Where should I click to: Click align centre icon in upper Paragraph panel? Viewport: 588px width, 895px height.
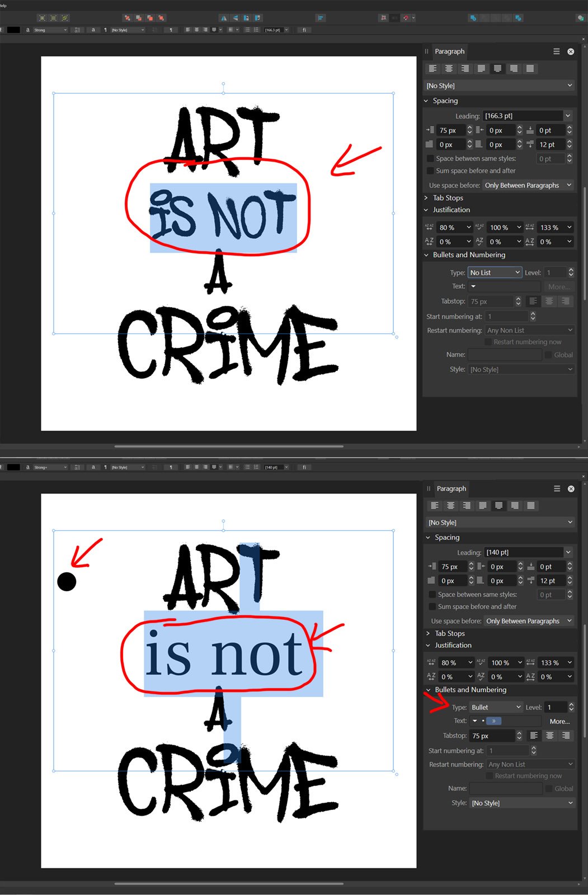(449, 68)
